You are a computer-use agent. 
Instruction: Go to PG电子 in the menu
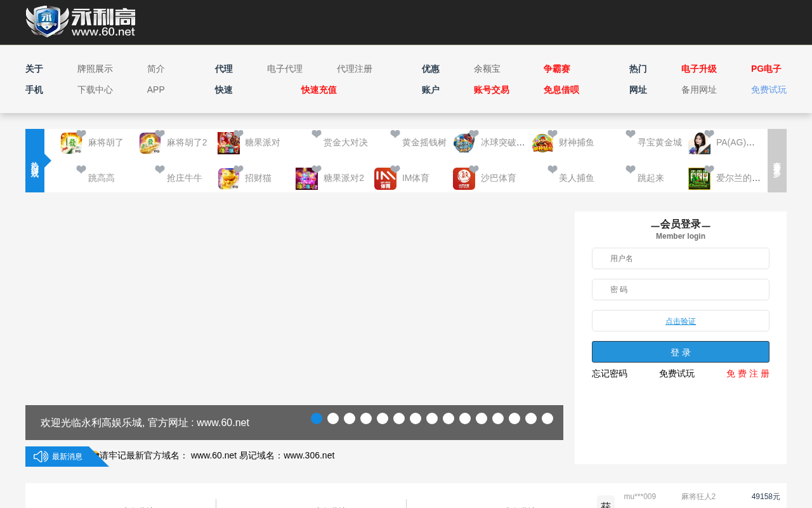tap(766, 69)
